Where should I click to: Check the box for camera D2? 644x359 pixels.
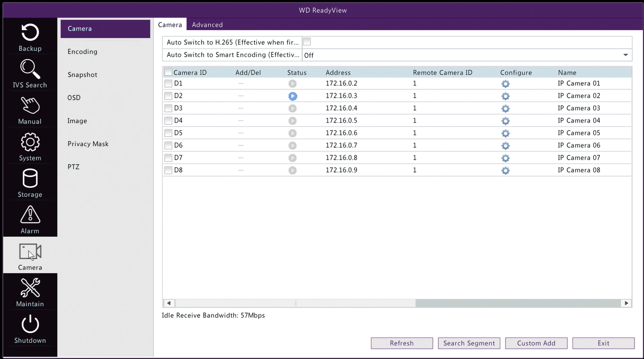pyautogui.click(x=168, y=96)
